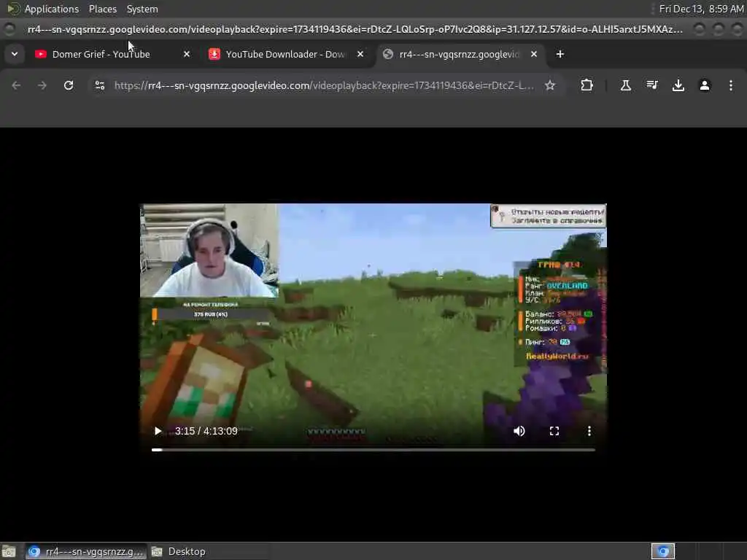Open the video player's three-dot options menu
The height and width of the screenshot is (560, 747).
(x=589, y=431)
